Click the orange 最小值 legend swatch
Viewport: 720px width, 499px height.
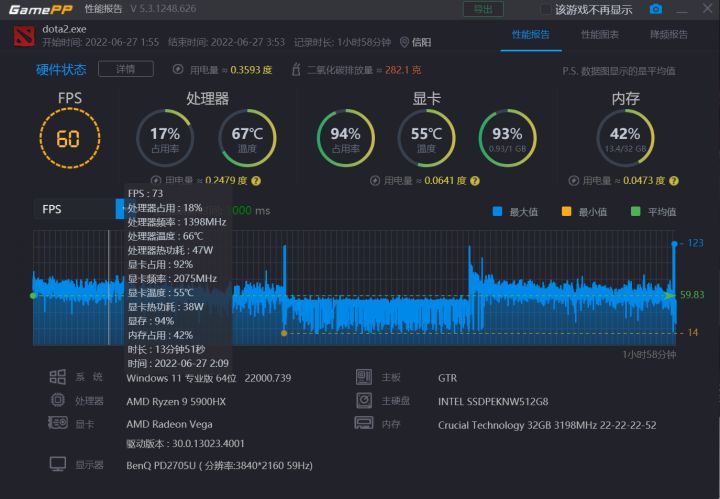pyautogui.click(x=567, y=211)
